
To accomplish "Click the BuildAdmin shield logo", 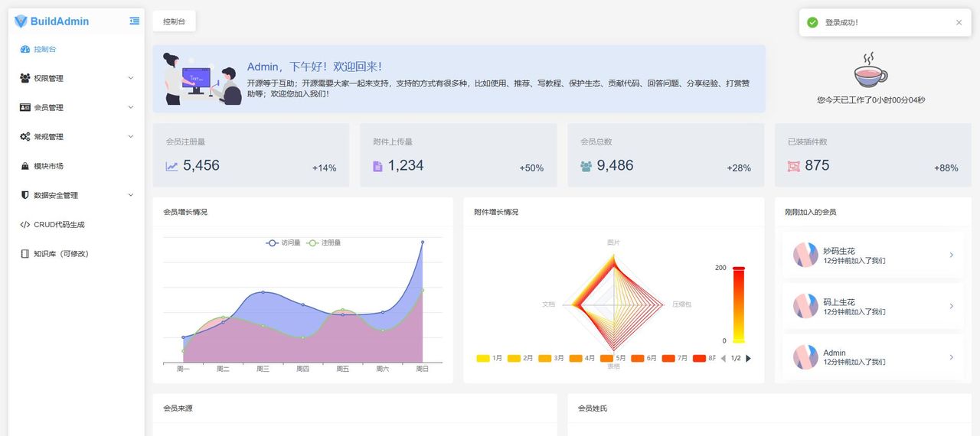I will (21, 21).
